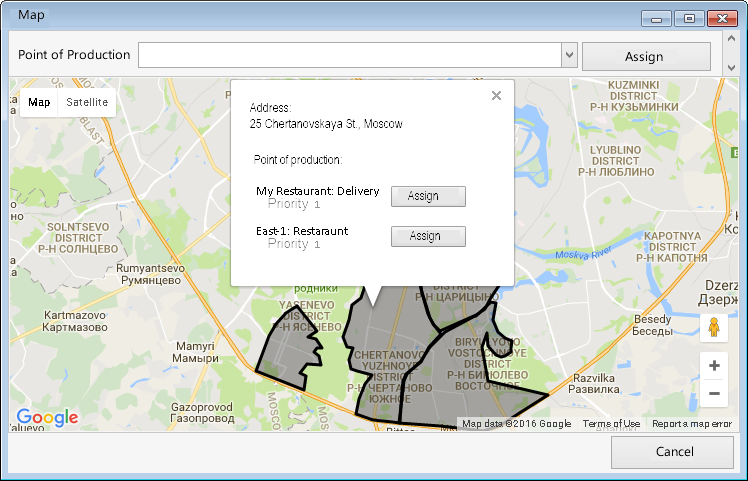
Task: Open the Point of Production dropdown
Action: pos(569,56)
